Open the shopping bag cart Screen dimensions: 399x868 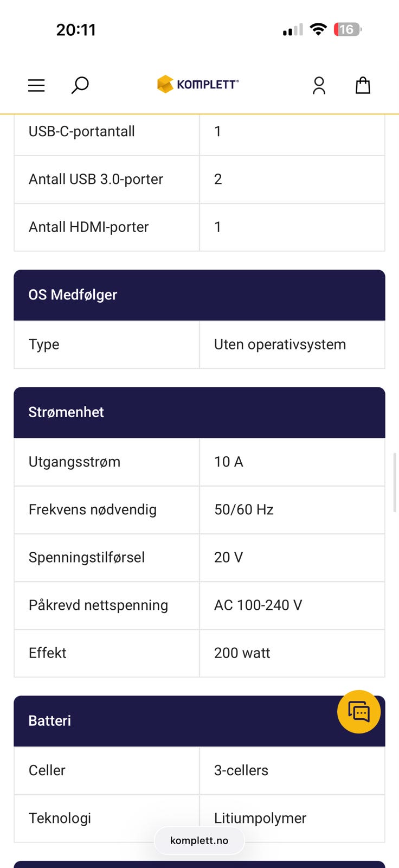click(x=363, y=85)
